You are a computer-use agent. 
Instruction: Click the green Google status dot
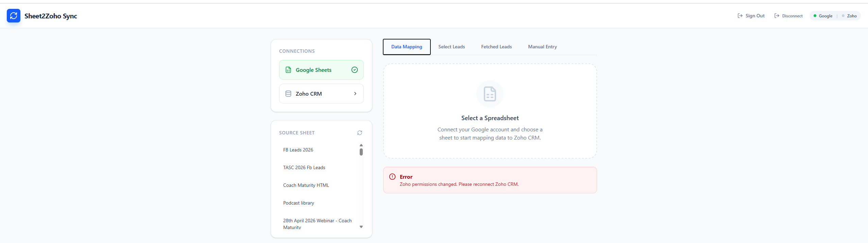(x=815, y=16)
